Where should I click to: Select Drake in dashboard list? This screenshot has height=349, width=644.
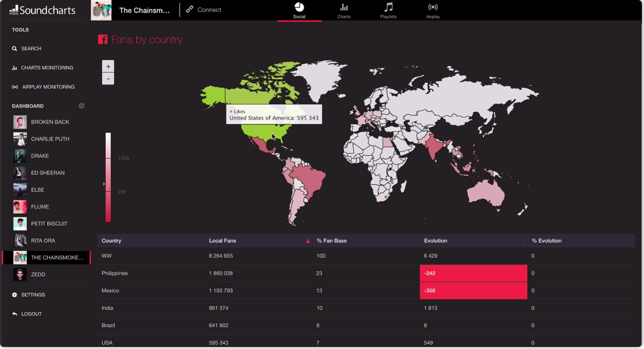pos(46,156)
